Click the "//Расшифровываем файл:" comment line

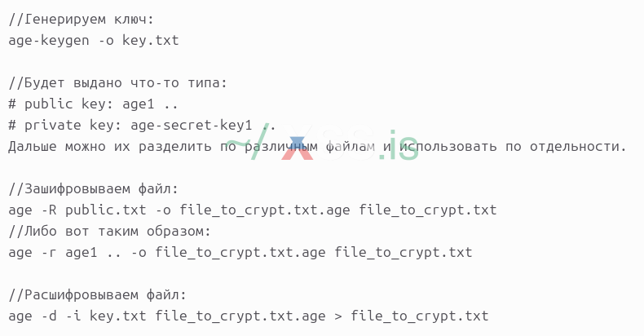click(x=98, y=294)
